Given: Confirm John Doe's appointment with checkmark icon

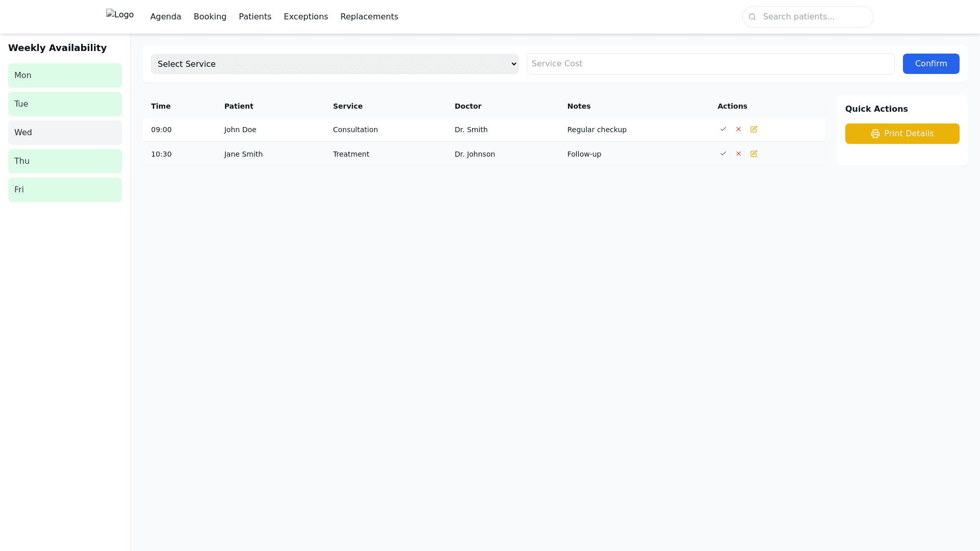Looking at the screenshot, I should click(723, 129).
